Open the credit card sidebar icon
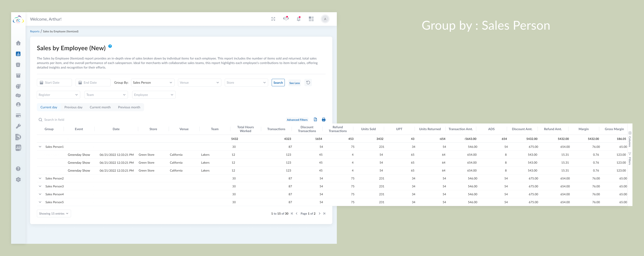Viewport: 644px width, 256px height. [18, 115]
